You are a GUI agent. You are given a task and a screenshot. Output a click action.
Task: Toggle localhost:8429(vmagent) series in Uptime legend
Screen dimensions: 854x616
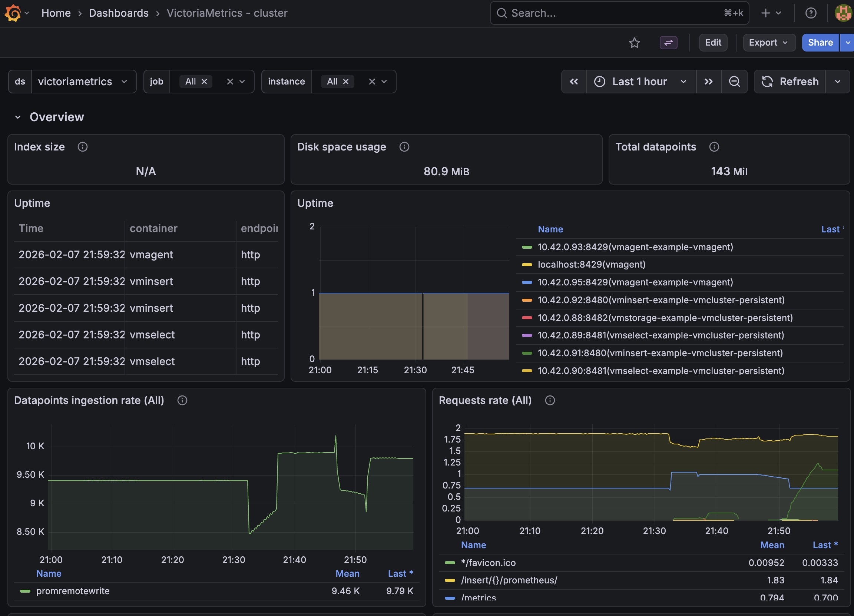(591, 265)
